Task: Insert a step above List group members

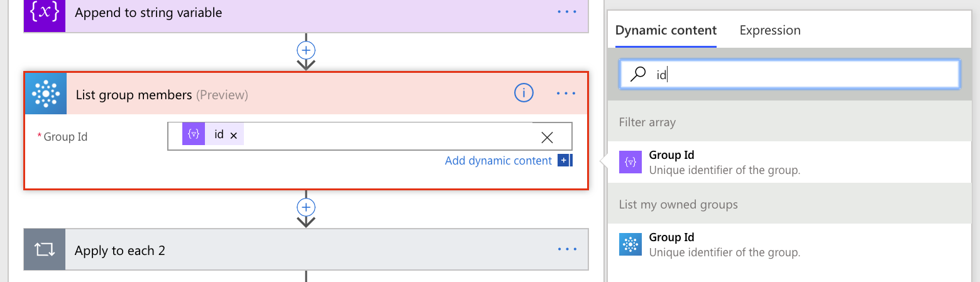Action: (x=306, y=50)
